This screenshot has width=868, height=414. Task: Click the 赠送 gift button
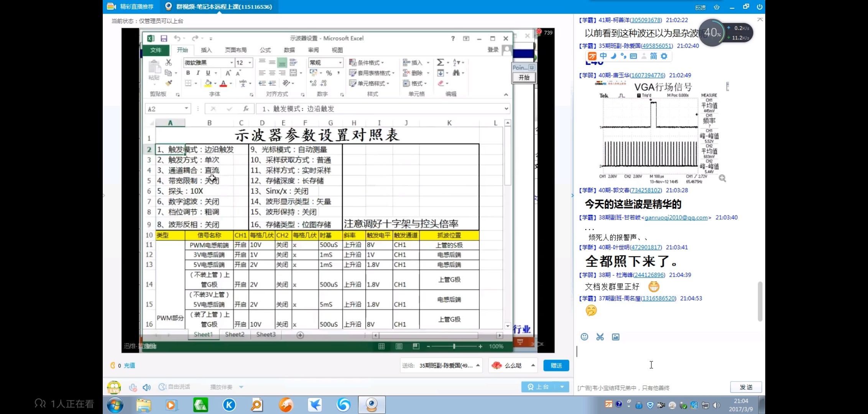[x=556, y=365]
